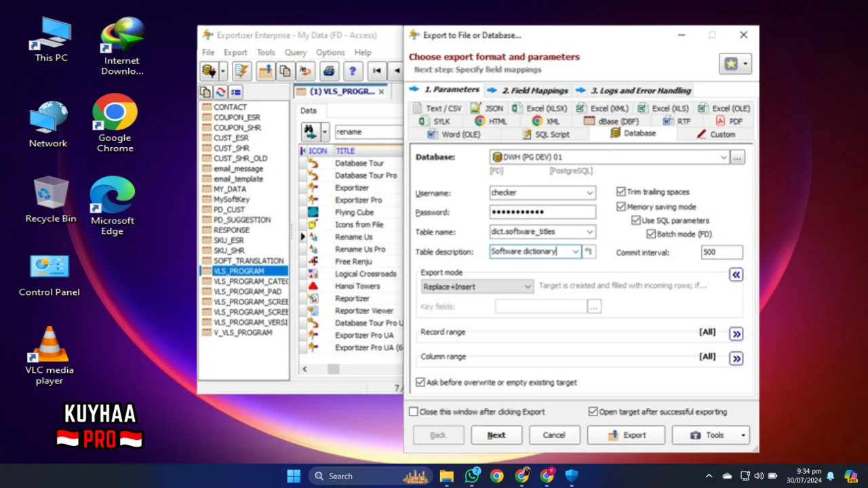The image size is (868, 488).
Task: Click the copy toolbar icon beside export
Action: click(285, 70)
